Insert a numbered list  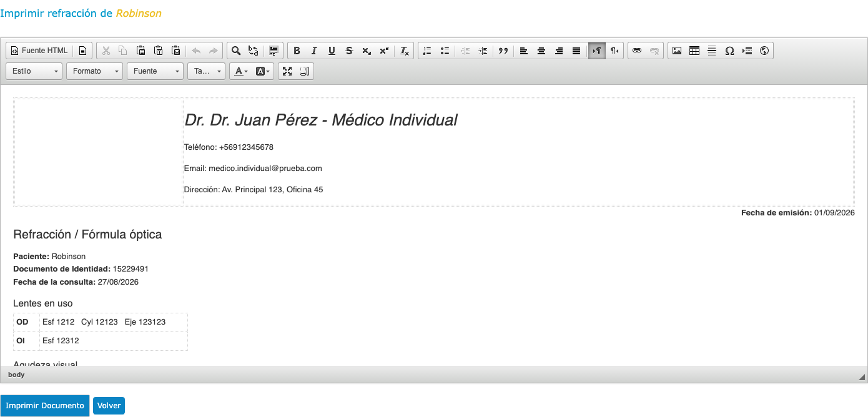pos(427,51)
